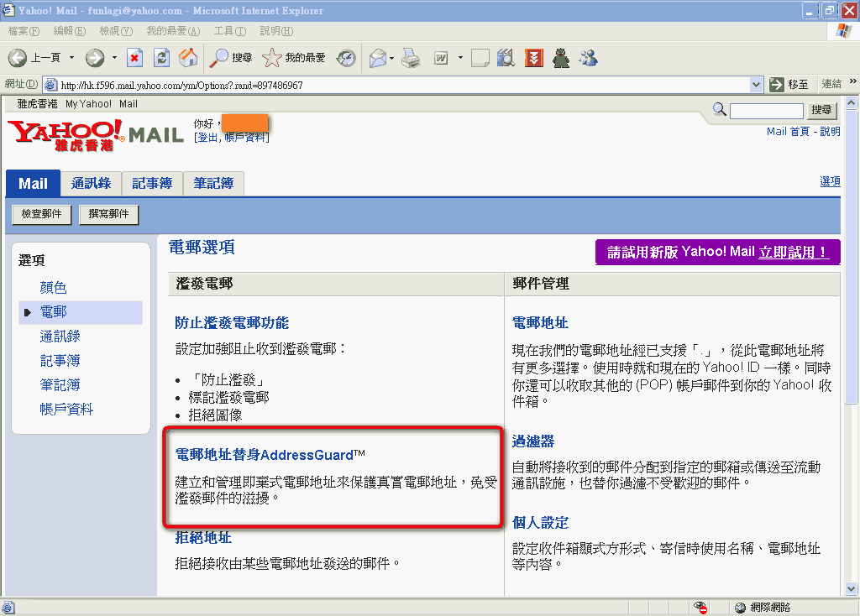
Task: Click the Forward arrow toolbar button
Action: (95, 58)
